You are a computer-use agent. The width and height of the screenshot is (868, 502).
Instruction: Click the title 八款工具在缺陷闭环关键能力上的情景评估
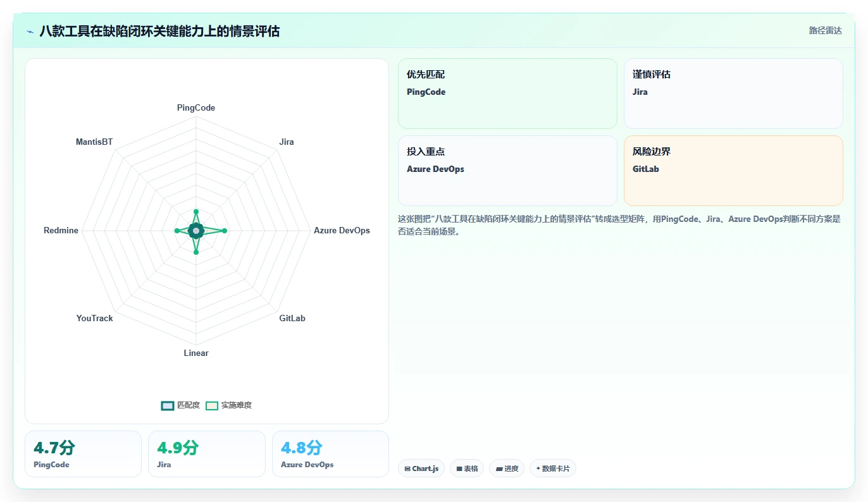[x=159, y=31]
